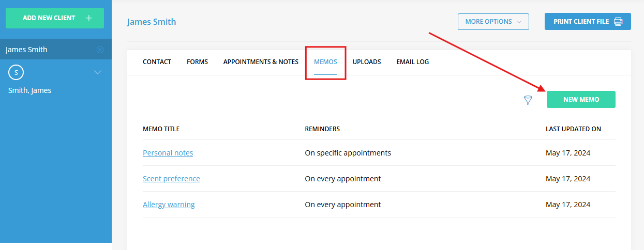Click Scent preference date May 17, 2024

[x=568, y=179]
